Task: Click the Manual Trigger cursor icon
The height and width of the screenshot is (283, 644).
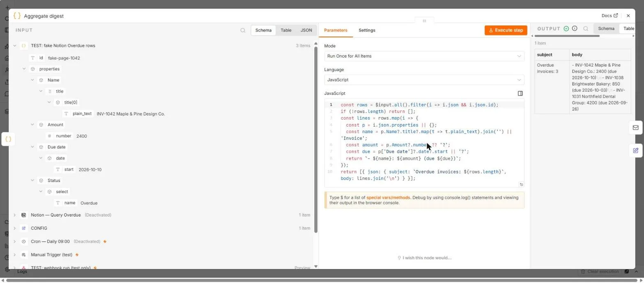Action: click(x=24, y=255)
